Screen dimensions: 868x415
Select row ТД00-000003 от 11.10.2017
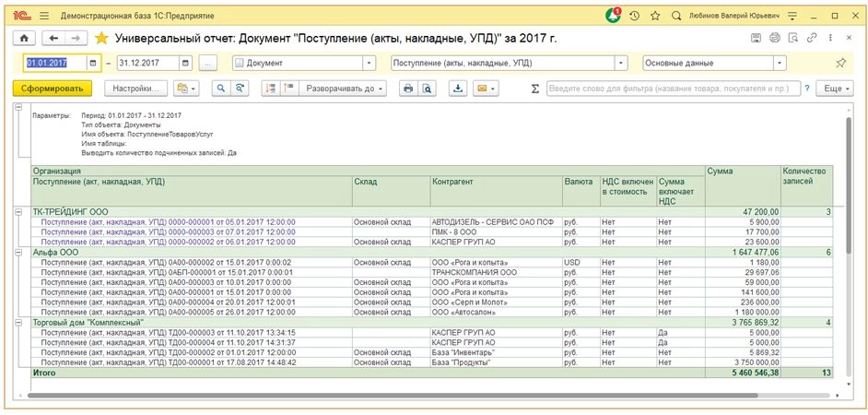169,332
